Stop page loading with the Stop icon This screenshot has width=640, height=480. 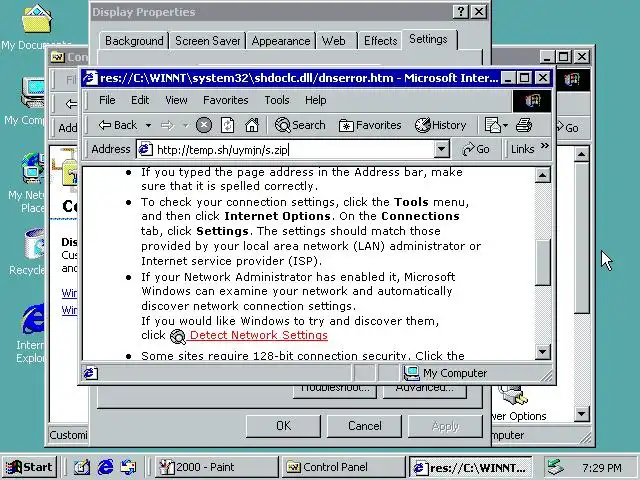[204, 125]
